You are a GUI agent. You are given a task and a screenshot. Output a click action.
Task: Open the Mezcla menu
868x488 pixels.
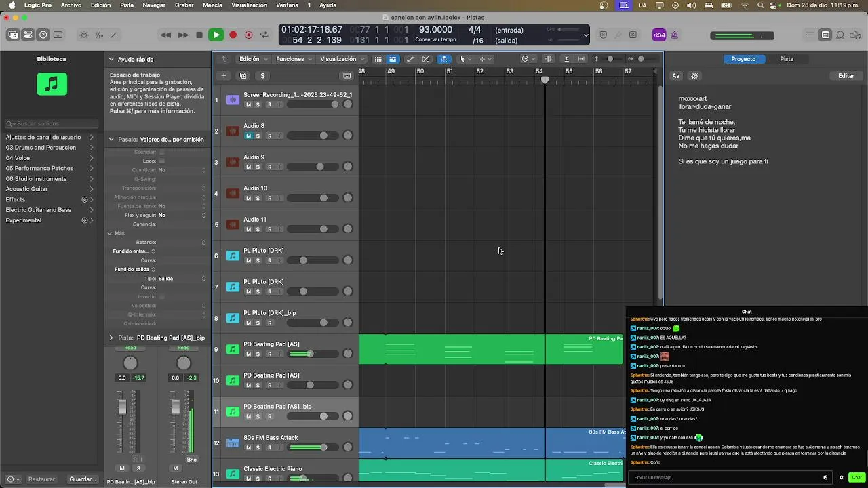pyautogui.click(x=212, y=5)
